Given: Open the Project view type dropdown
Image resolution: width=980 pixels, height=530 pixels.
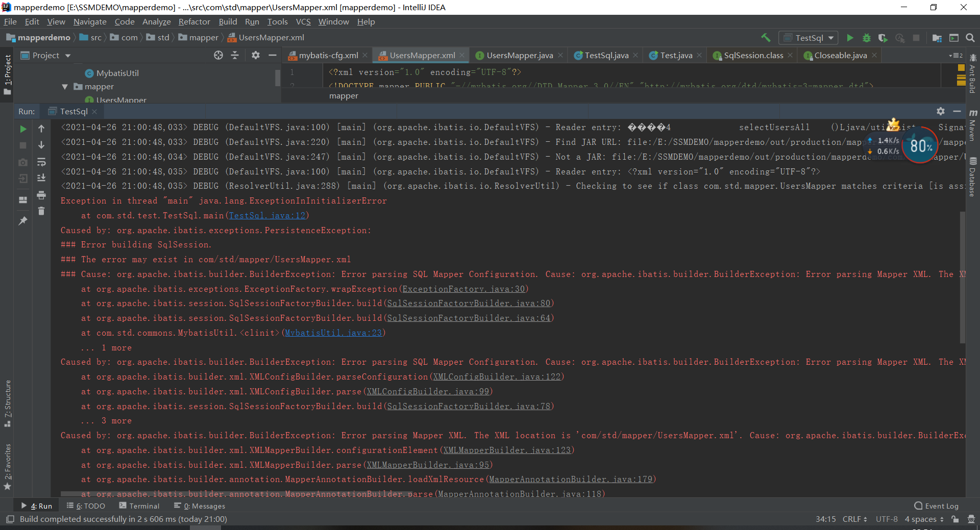Looking at the screenshot, I should point(45,55).
